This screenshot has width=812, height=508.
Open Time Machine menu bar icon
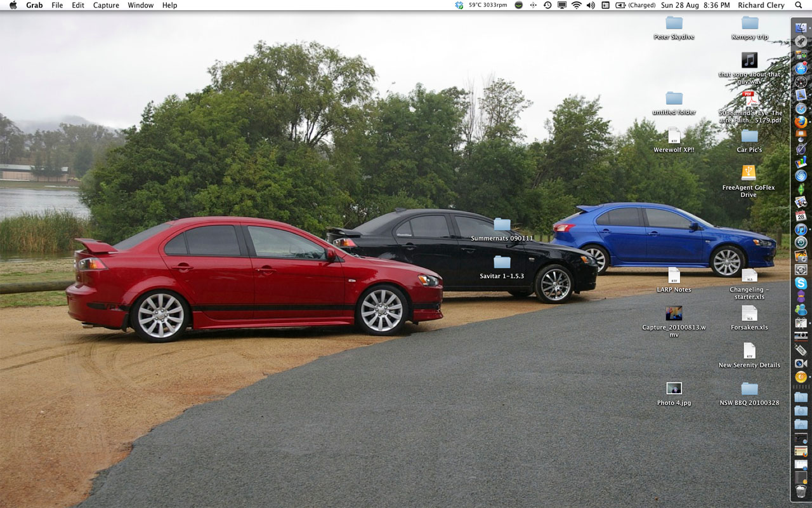pos(547,5)
